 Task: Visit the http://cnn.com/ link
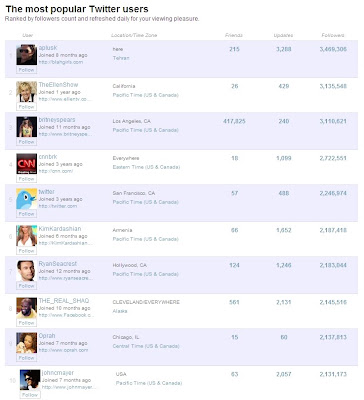(x=56, y=171)
